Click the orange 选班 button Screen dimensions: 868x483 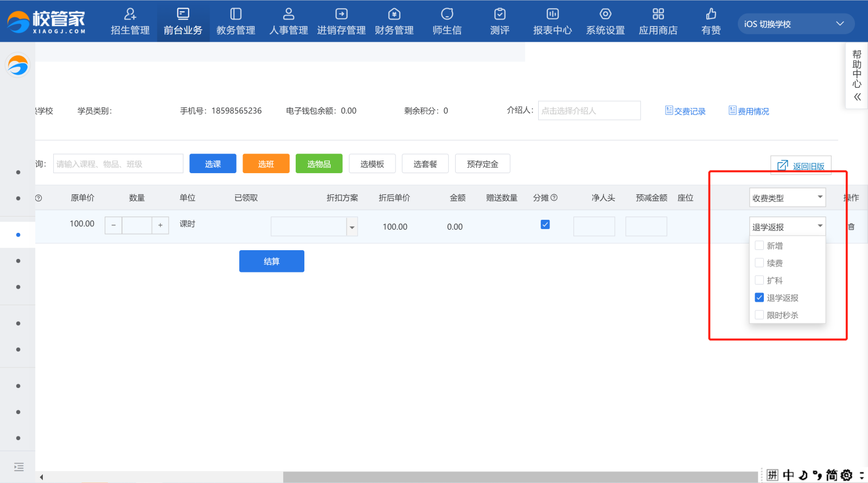click(x=266, y=163)
